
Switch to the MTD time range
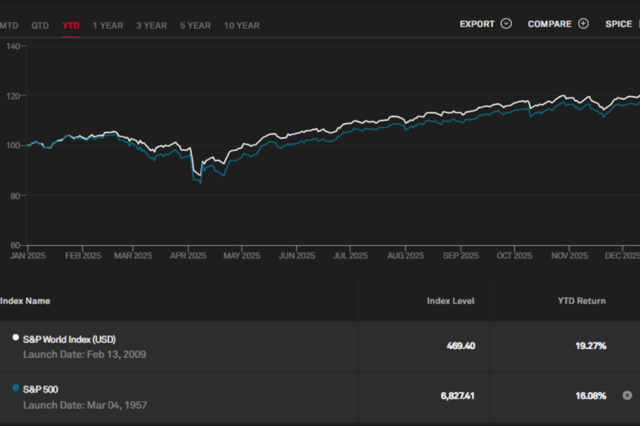8,25
